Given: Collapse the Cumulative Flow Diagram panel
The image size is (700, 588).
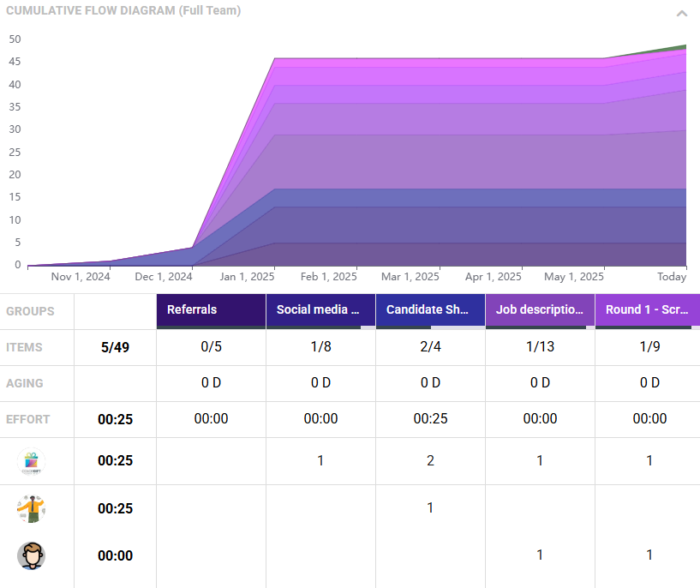Looking at the screenshot, I should [x=682, y=14].
